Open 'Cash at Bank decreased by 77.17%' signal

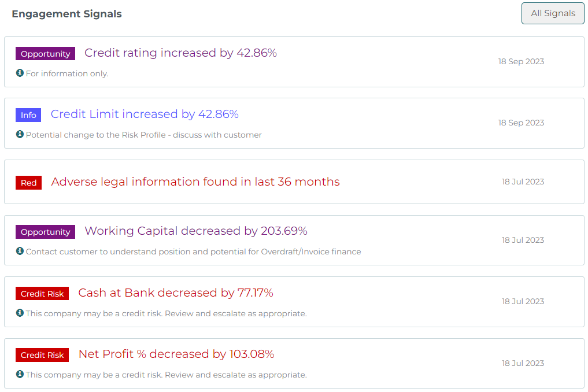click(x=176, y=293)
